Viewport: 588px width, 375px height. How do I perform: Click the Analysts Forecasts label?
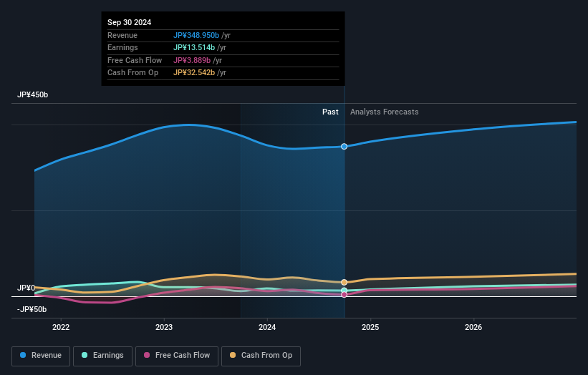(x=385, y=112)
